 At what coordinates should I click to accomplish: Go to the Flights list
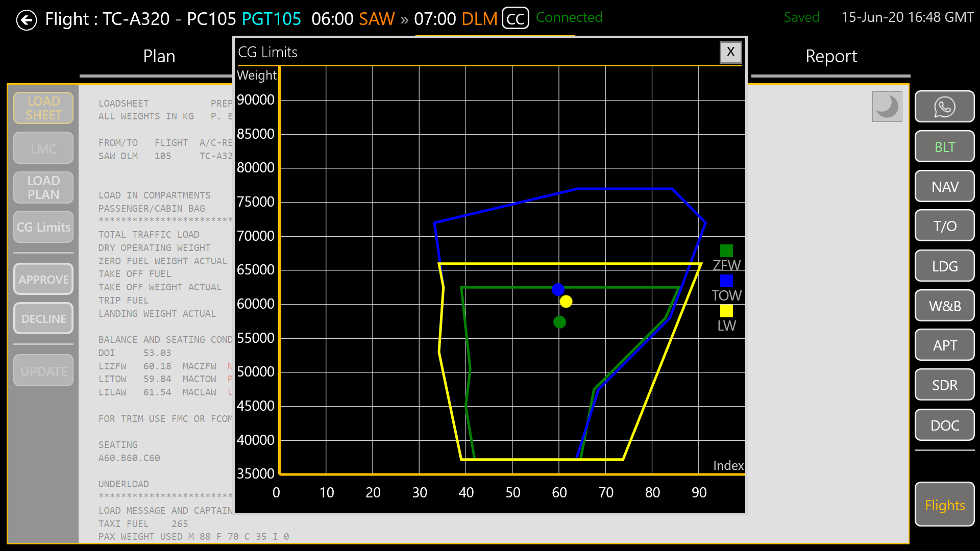click(x=944, y=505)
